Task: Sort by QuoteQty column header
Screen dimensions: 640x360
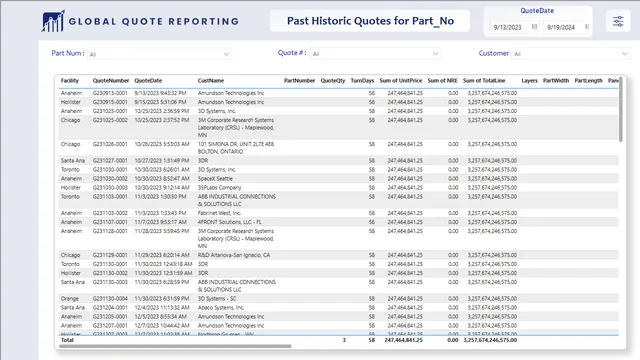Action: click(333, 80)
